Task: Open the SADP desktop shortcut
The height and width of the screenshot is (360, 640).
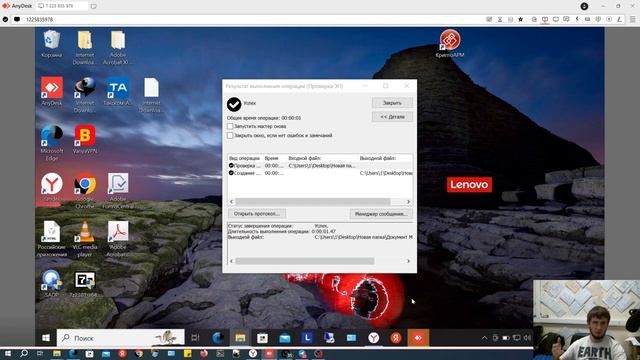Action: 51,283
